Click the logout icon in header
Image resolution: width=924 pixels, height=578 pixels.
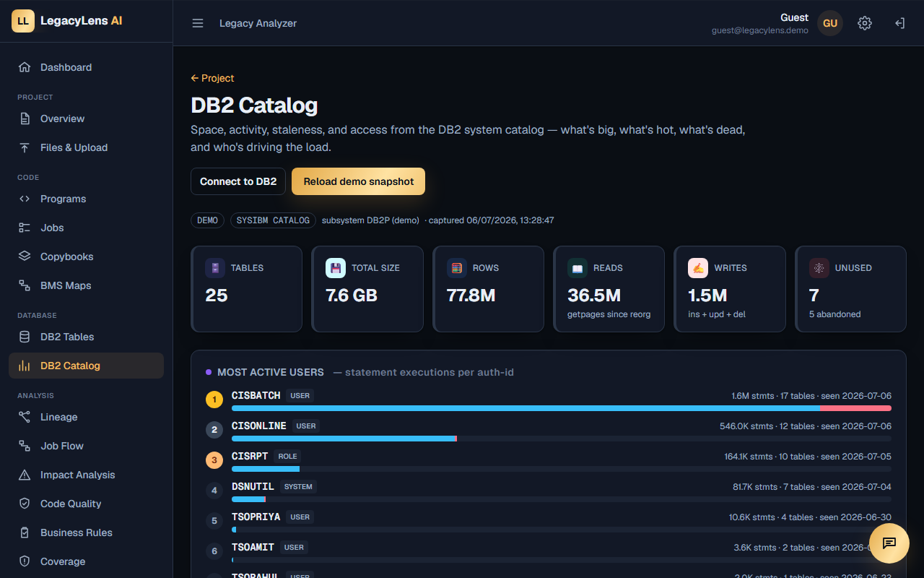point(899,23)
